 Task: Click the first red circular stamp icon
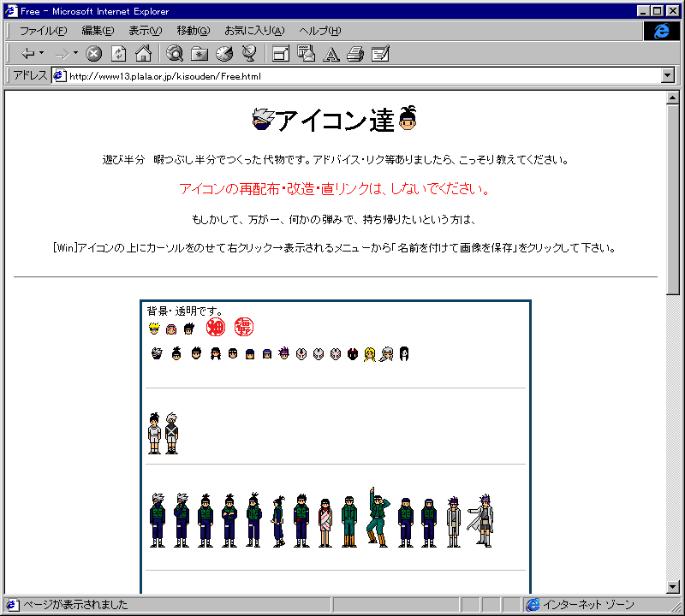216,327
